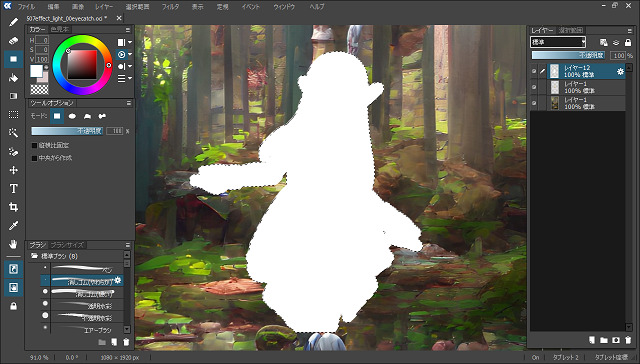Open the レイヤー menu
640x364 pixels.
(104, 7)
